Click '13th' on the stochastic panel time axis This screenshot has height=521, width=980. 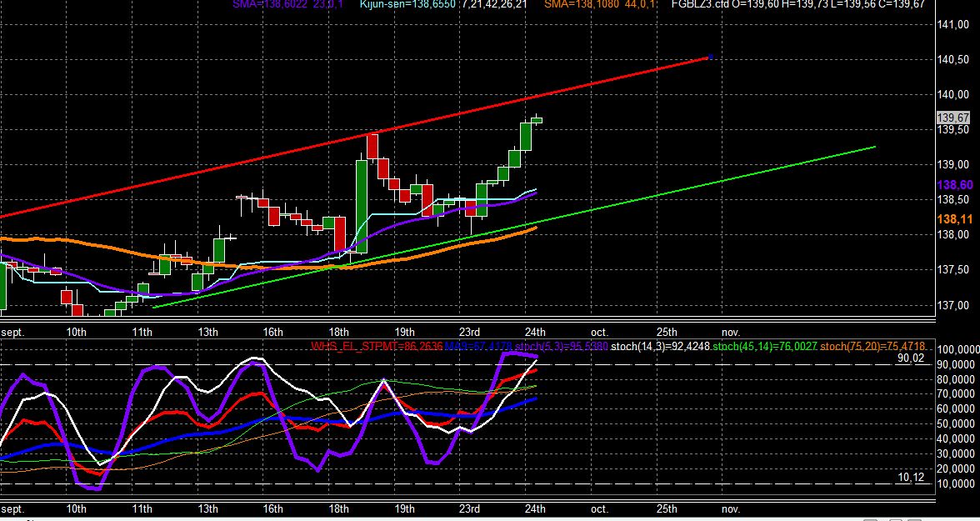pos(207,508)
